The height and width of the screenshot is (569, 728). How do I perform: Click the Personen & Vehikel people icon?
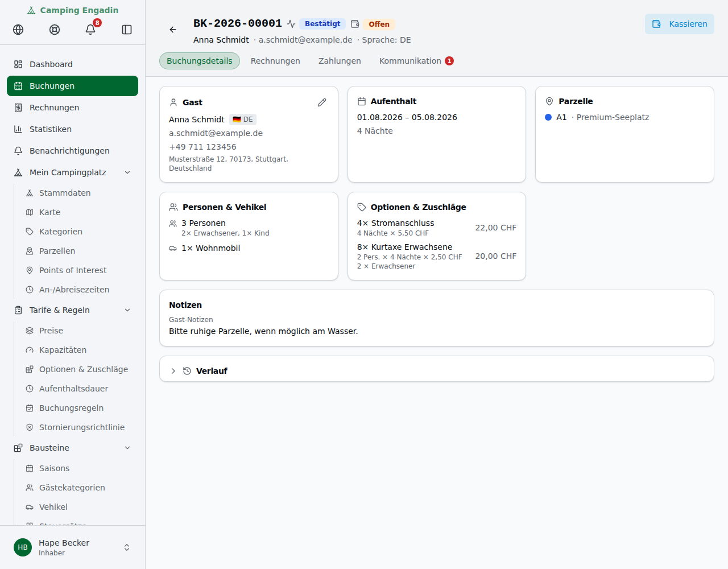[x=173, y=207]
